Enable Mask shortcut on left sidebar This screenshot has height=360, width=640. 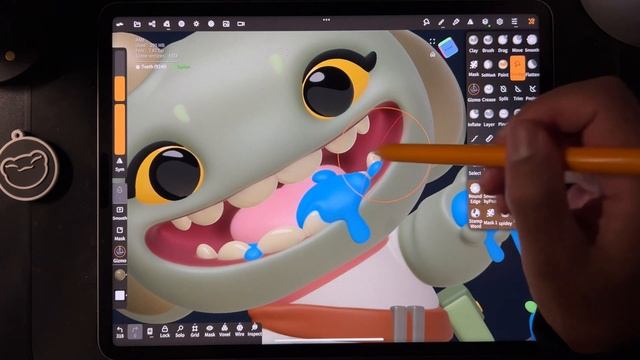(x=120, y=234)
